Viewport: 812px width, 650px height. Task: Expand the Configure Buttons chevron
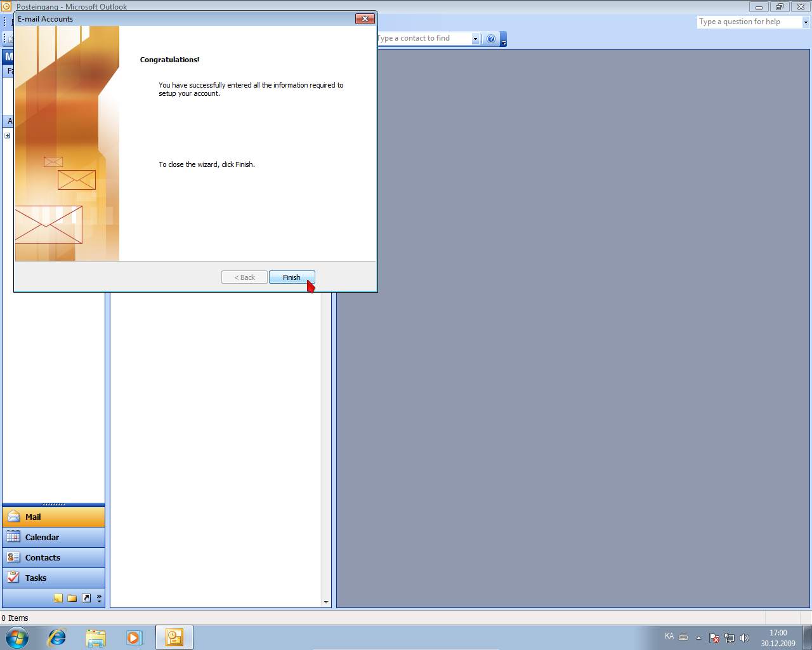99,598
